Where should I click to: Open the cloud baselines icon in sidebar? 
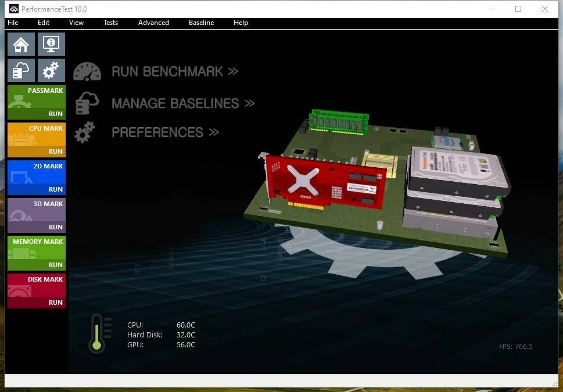(x=21, y=70)
